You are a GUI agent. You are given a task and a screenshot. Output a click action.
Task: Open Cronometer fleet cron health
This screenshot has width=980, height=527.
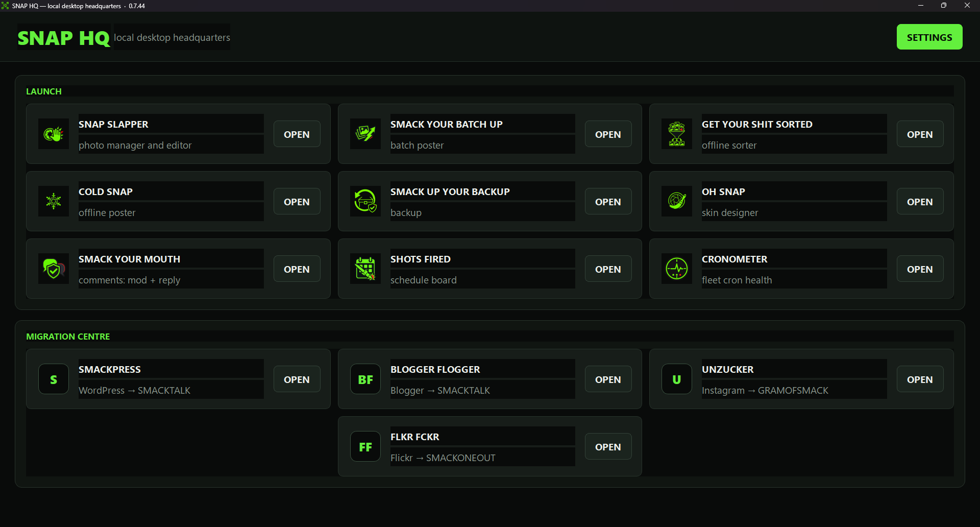[x=920, y=269]
